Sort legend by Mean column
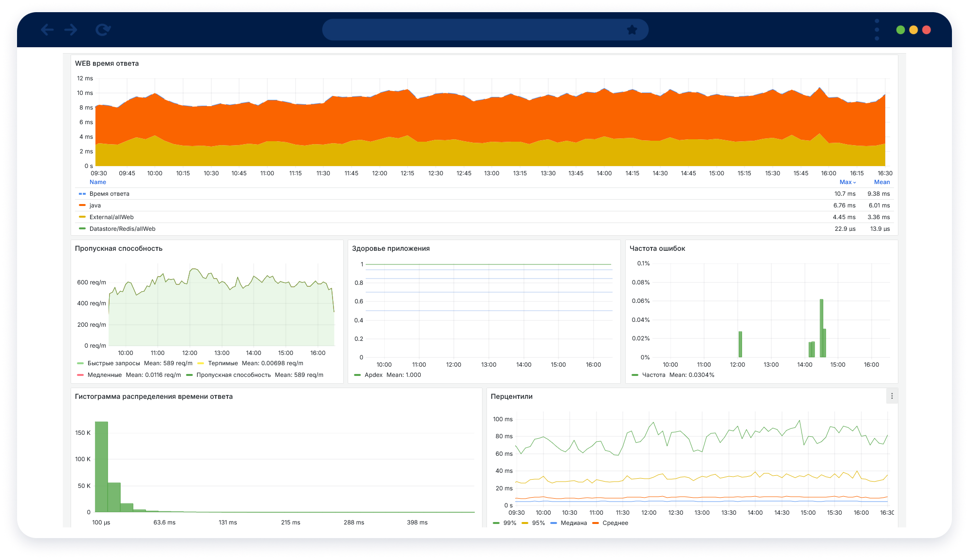This screenshot has height=560, width=969. (x=882, y=182)
